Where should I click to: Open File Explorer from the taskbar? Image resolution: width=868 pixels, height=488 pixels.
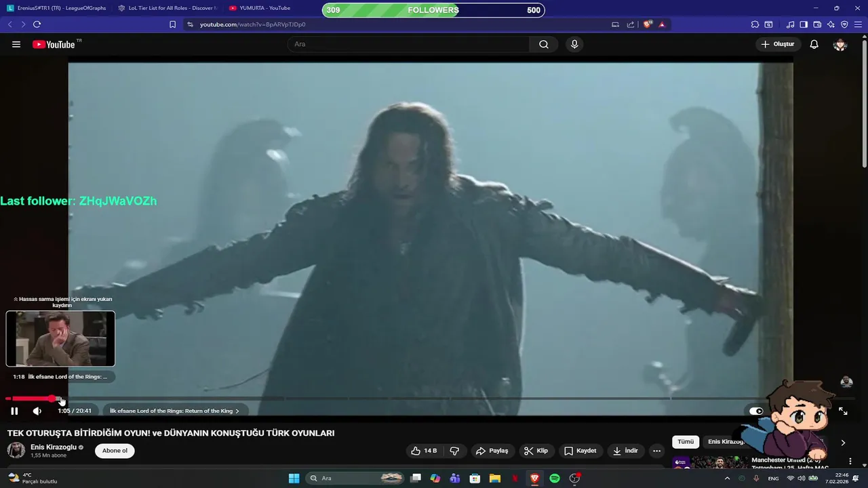pyautogui.click(x=495, y=479)
